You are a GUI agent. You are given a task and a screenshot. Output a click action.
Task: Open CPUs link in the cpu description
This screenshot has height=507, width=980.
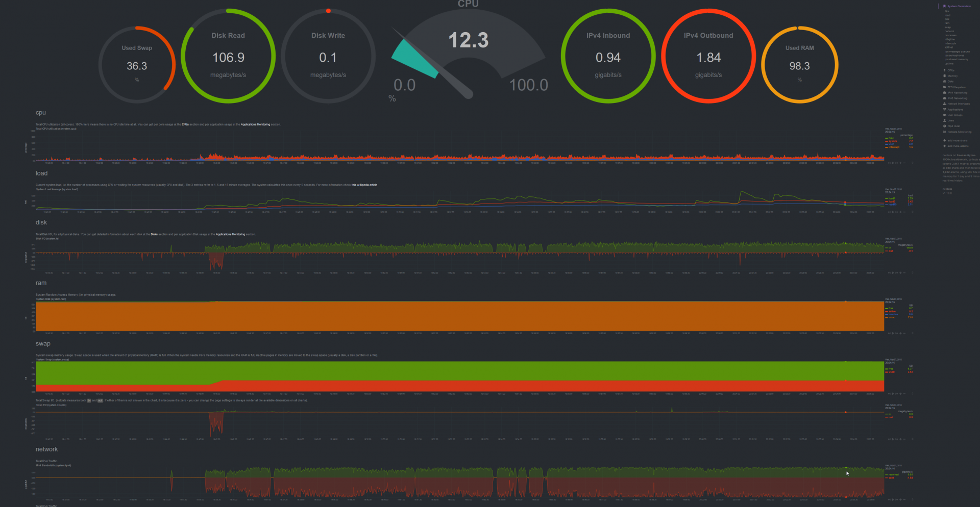click(x=185, y=124)
